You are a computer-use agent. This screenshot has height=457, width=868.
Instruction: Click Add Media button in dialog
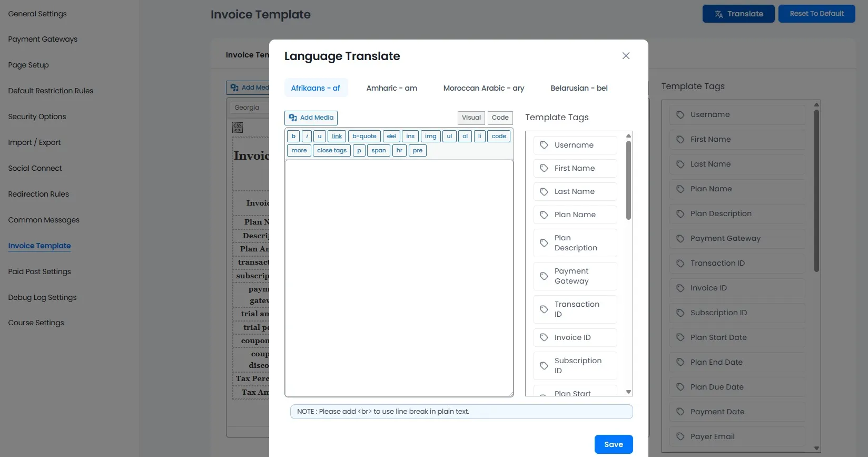(311, 118)
